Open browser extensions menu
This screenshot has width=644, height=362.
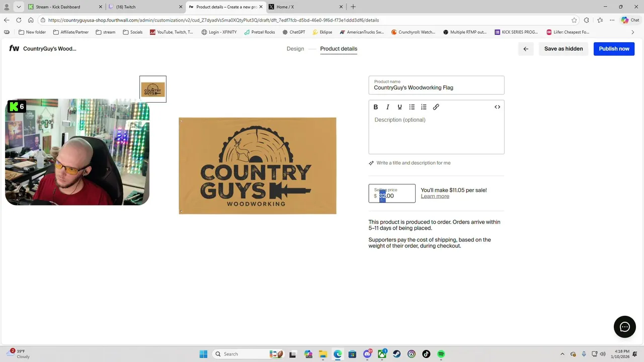[587, 20]
